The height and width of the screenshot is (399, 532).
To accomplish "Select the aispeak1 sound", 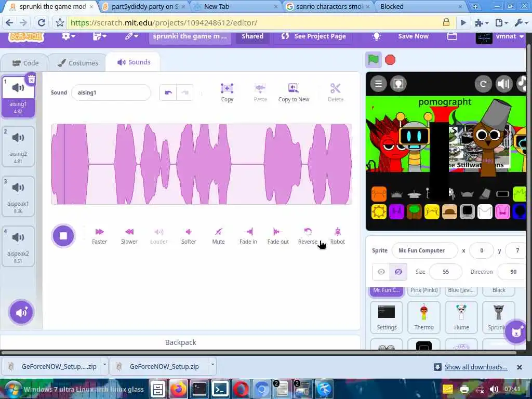I will pos(18,196).
